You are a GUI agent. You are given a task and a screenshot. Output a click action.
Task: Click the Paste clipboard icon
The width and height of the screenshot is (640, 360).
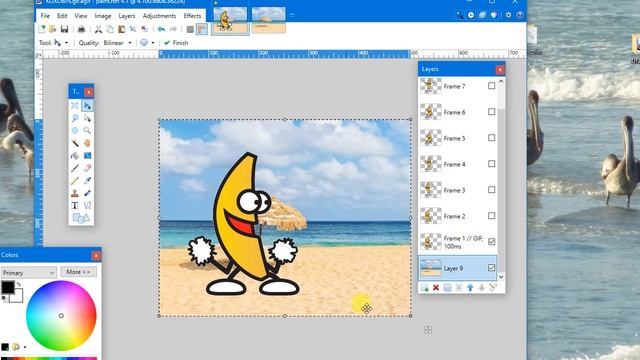[121, 29]
